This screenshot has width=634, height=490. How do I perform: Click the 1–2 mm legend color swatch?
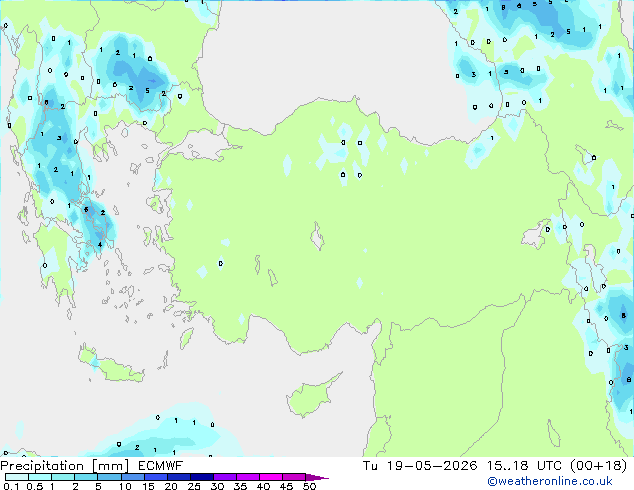63,477
